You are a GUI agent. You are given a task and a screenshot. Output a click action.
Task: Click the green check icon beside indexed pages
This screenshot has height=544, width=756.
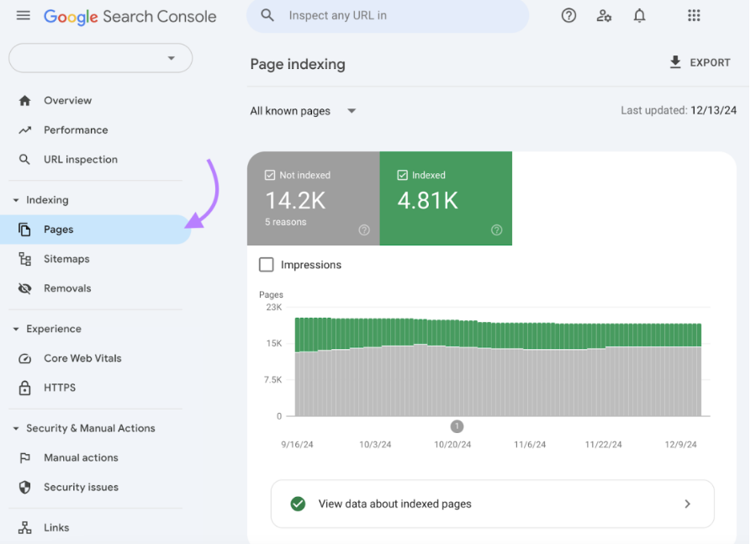pyautogui.click(x=298, y=504)
